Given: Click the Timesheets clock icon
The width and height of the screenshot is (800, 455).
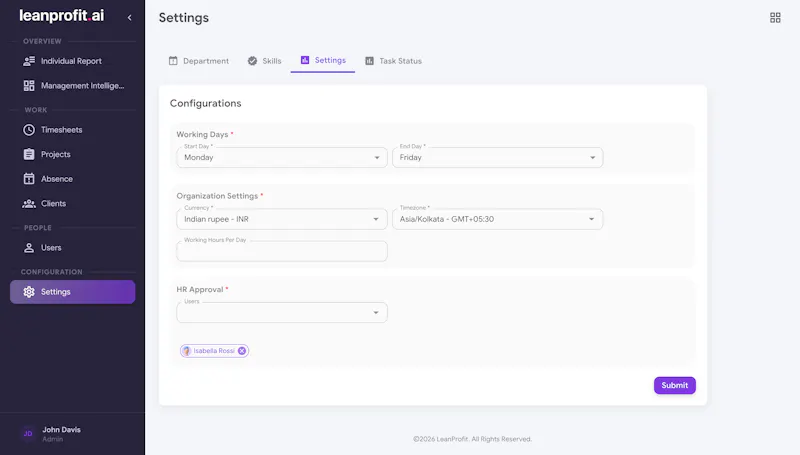Looking at the screenshot, I should [x=29, y=130].
